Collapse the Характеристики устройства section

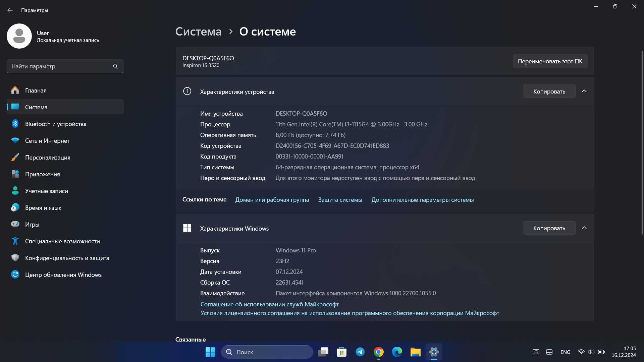(584, 91)
